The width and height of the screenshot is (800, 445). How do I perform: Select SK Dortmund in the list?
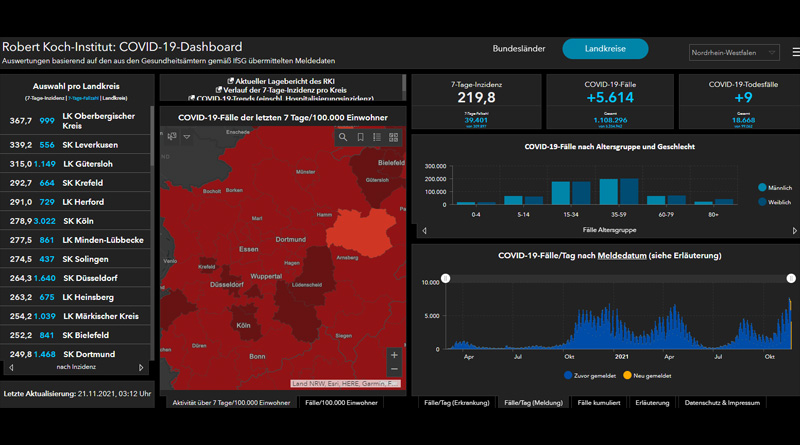point(75,354)
